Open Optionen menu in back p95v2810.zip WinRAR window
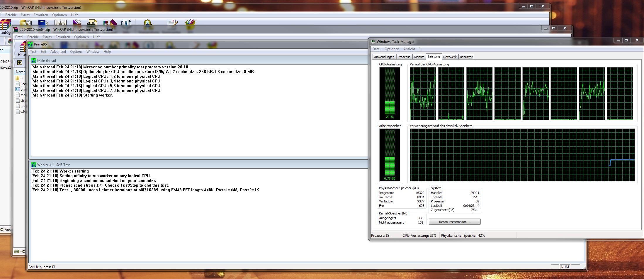 tap(60, 15)
